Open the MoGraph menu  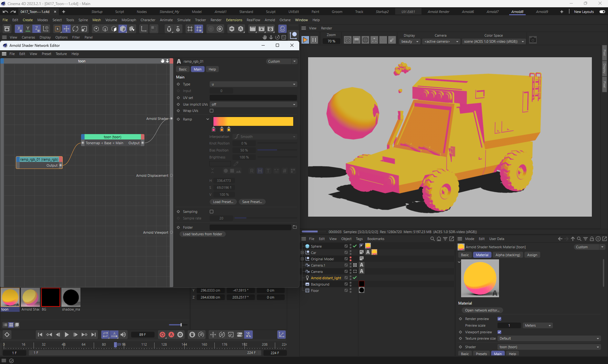click(129, 20)
